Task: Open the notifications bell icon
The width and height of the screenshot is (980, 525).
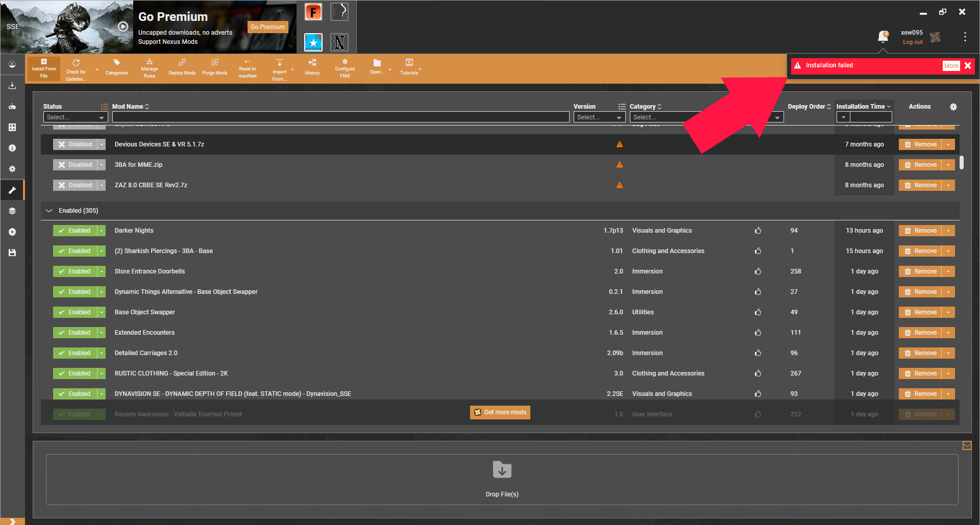Action: [x=883, y=36]
